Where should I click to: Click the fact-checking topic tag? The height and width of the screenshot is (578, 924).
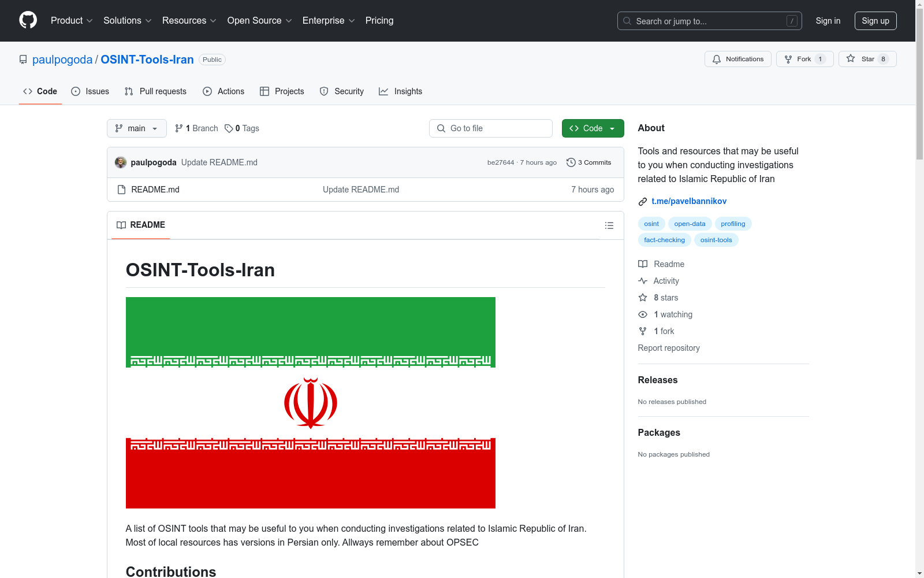(x=664, y=240)
